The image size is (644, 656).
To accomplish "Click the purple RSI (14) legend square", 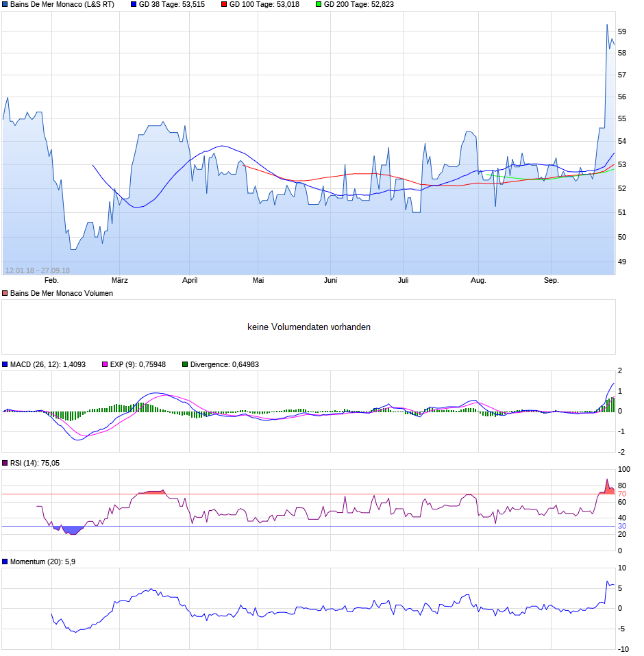I will coord(6,463).
